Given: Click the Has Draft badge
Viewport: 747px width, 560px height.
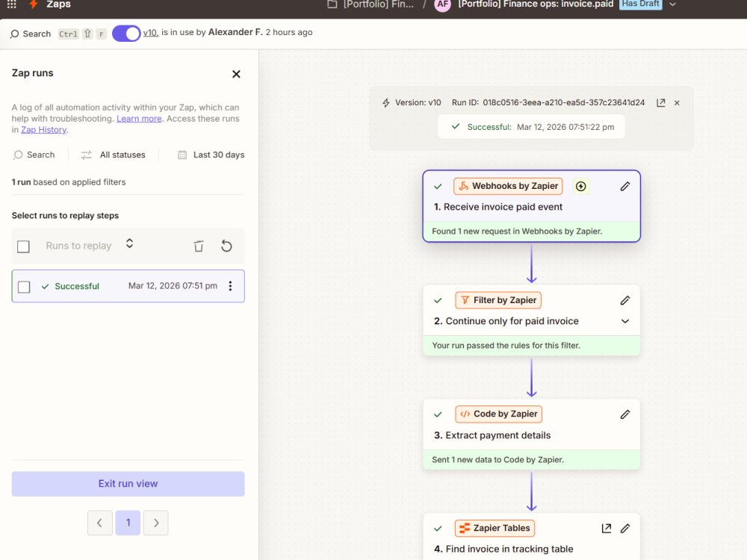Looking at the screenshot, I should [641, 4].
